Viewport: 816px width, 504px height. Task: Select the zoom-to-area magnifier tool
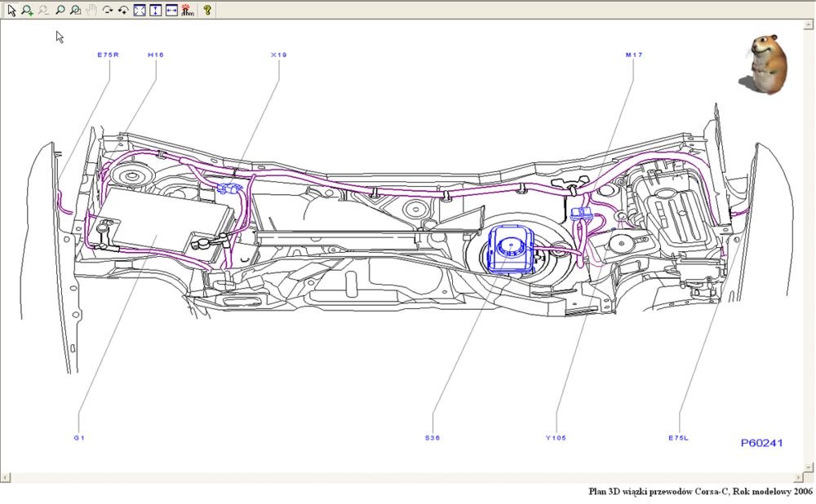(75, 11)
